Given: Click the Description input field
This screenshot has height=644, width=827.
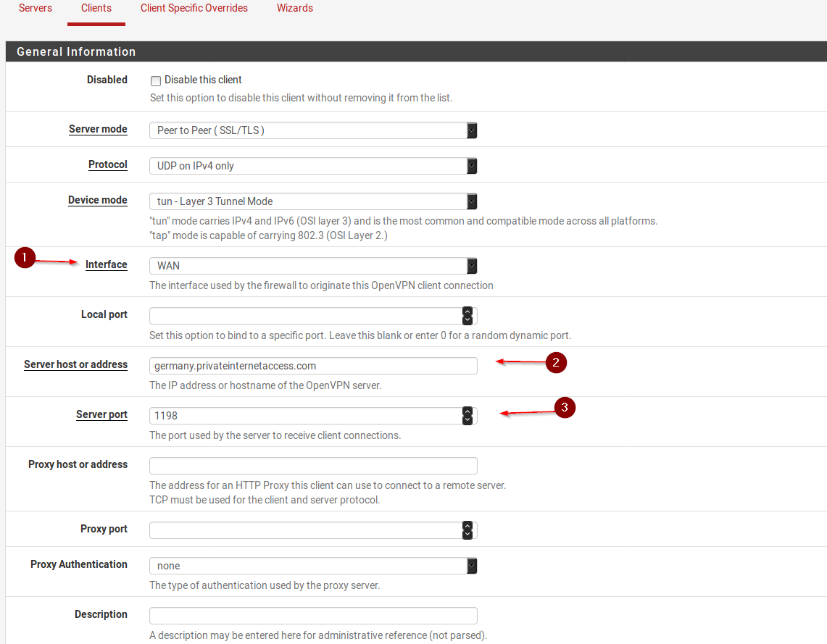Looking at the screenshot, I should (313, 616).
